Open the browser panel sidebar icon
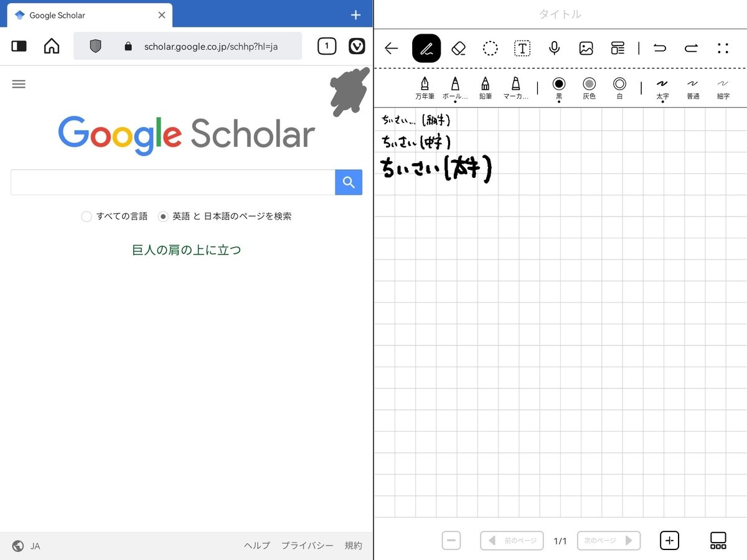 [19, 46]
